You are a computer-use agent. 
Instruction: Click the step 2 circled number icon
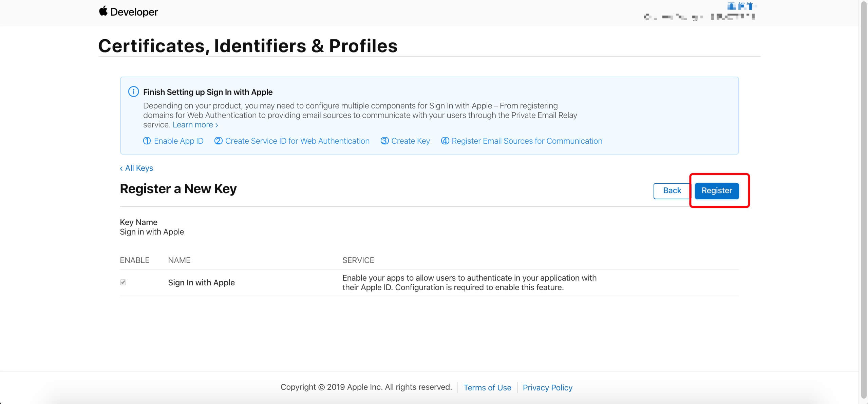pyautogui.click(x=219, y=141)
